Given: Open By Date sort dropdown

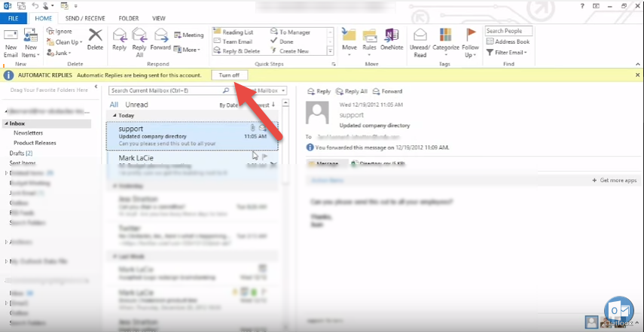Looking at the screenshot, I should 230,105.
